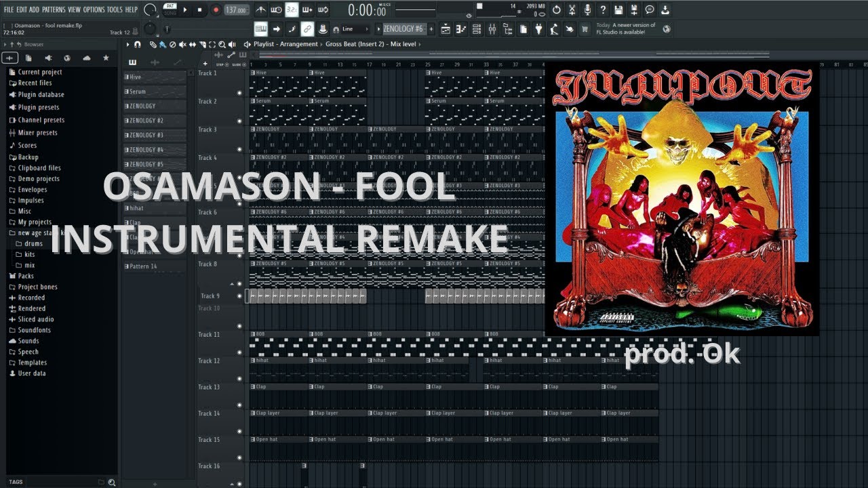Open the online content globe icon
868x488 pixels.
(x=667, y=29)
